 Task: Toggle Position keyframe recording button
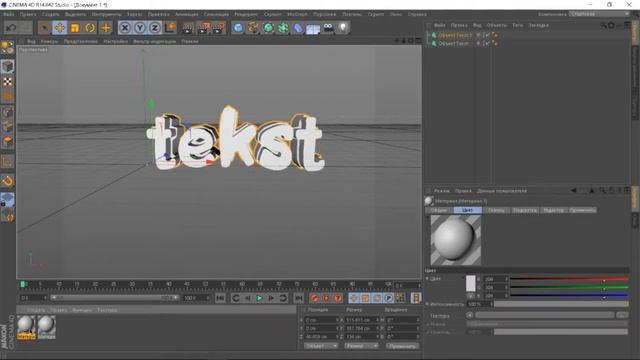coord(353,298)
